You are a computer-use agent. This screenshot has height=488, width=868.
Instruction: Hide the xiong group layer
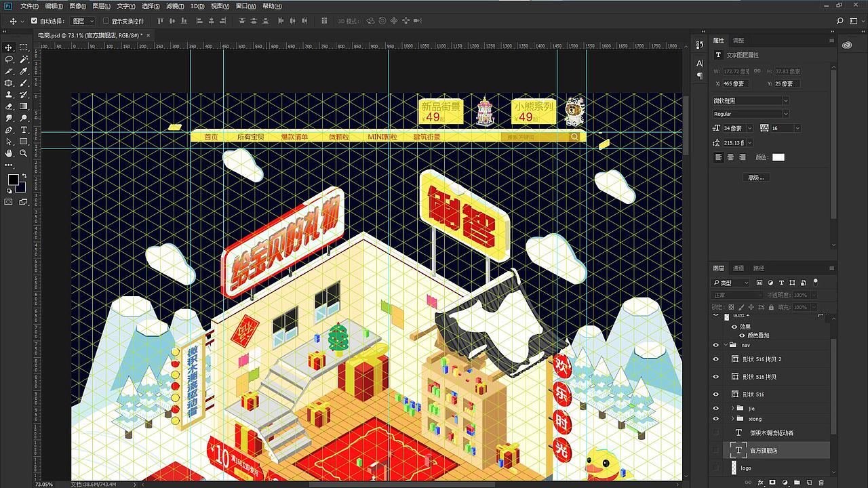click(x=715, y=419)
